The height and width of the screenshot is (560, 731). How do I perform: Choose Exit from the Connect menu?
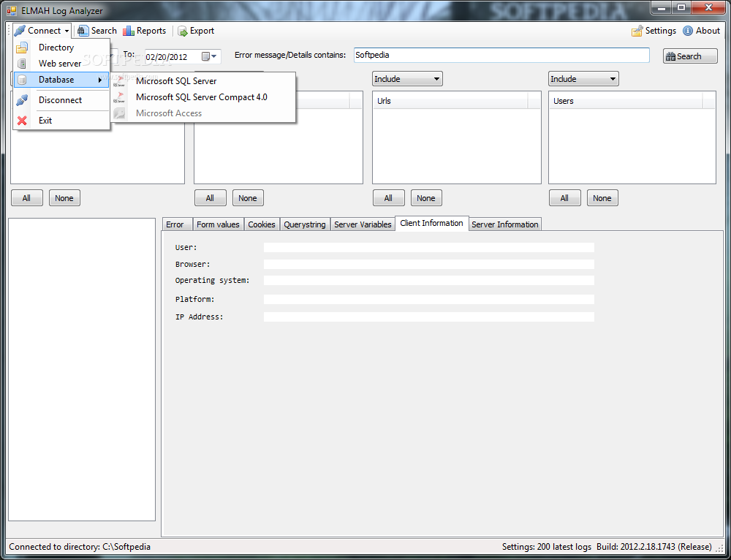[61, 121]
